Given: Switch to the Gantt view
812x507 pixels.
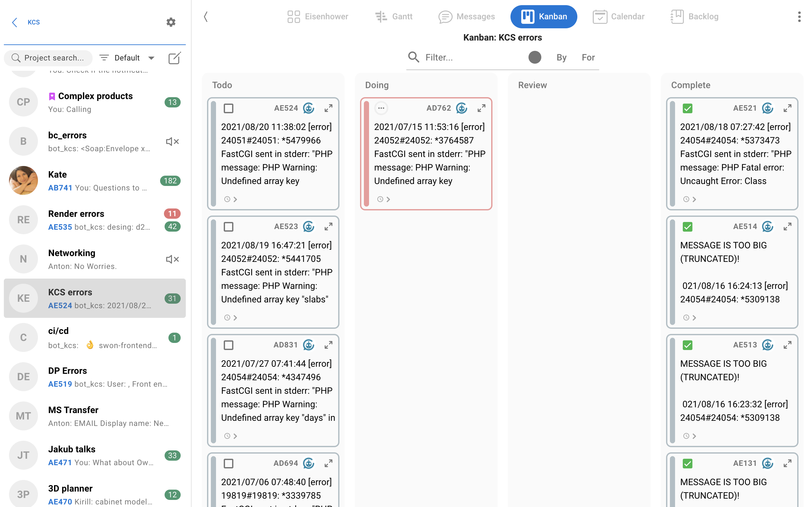Looking at the screenshot, I should click(393, 16).
